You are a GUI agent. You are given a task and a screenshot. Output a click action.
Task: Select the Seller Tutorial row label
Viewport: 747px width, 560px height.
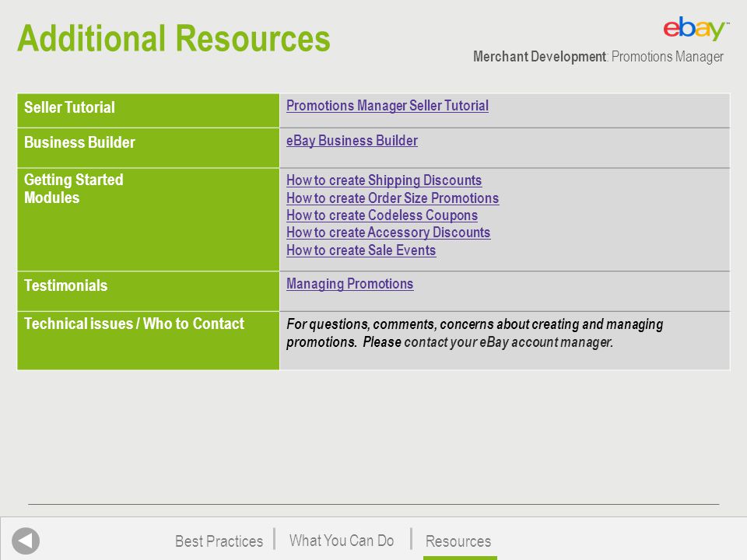pos(69,107)
